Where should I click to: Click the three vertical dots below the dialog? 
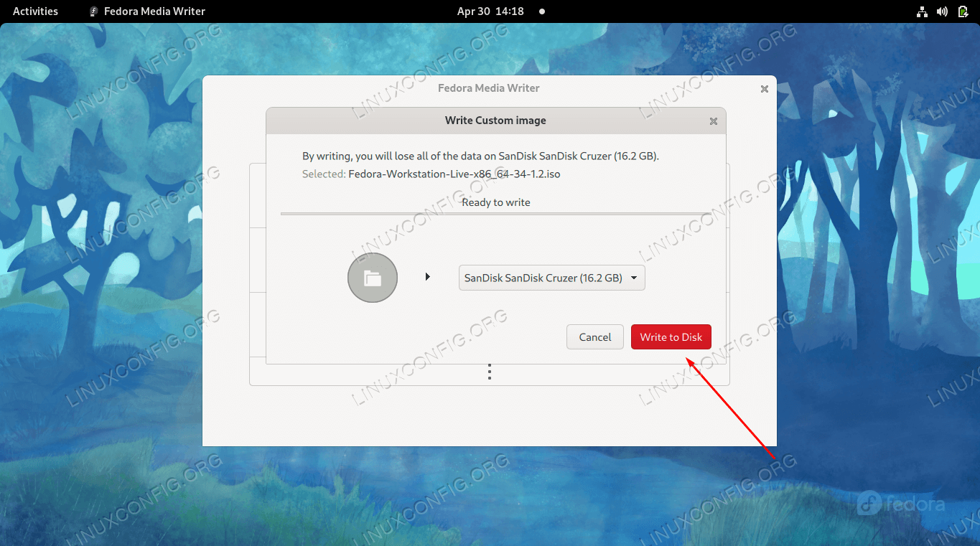pyautogui.click(x=490, y=372)
